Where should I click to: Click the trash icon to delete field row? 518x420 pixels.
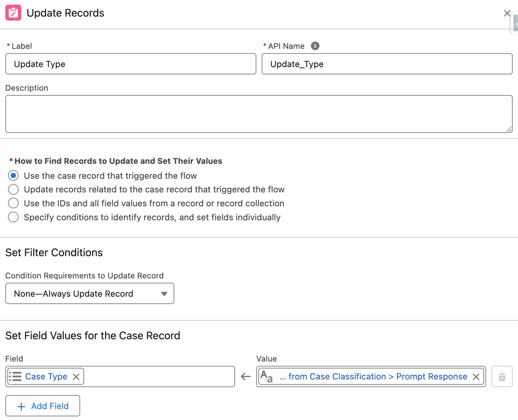click(502, 377)
